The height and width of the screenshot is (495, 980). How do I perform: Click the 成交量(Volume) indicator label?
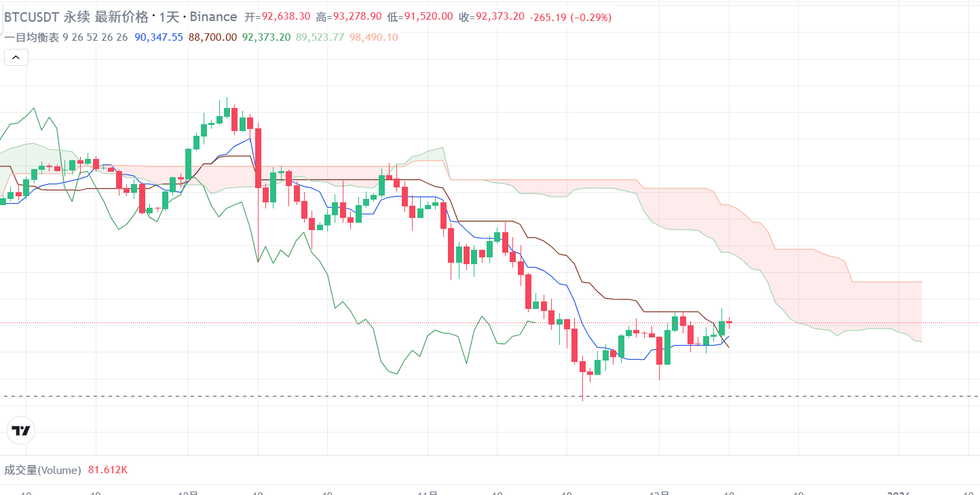(43, 470)
